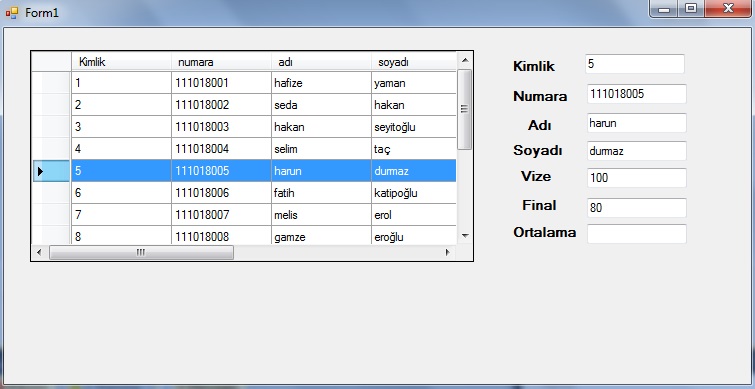Click the grid's scroll down arrow
This screenshot has height=389, width=755.
[465, 235]
